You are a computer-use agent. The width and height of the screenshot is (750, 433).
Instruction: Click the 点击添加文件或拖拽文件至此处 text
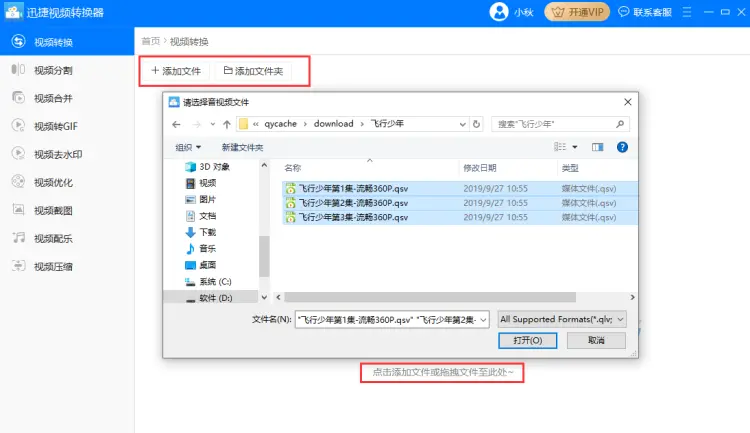tap(442, 372)
